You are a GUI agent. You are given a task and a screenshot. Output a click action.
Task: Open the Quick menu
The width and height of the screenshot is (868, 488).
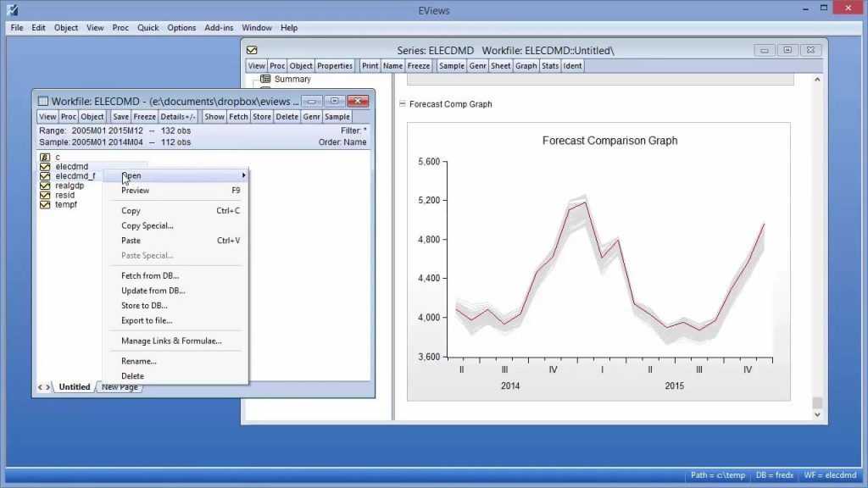coord(147,27)
